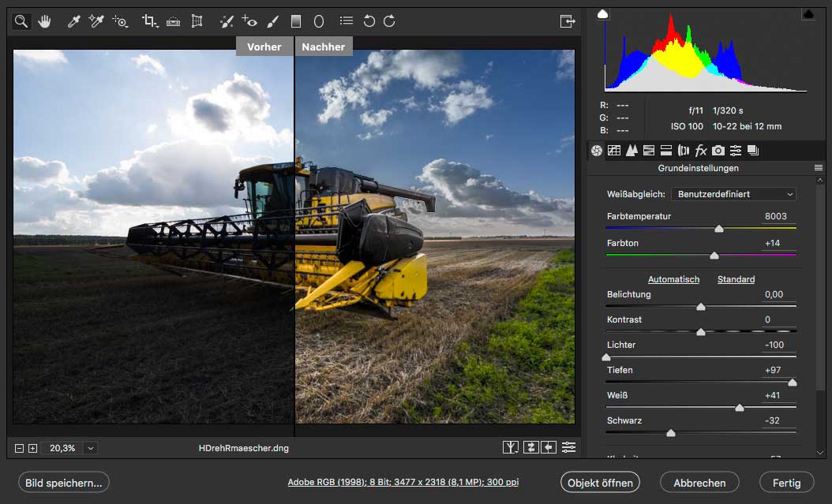
Task: Click the Farbtemperatur value field
Action: [x=776, y=216]
